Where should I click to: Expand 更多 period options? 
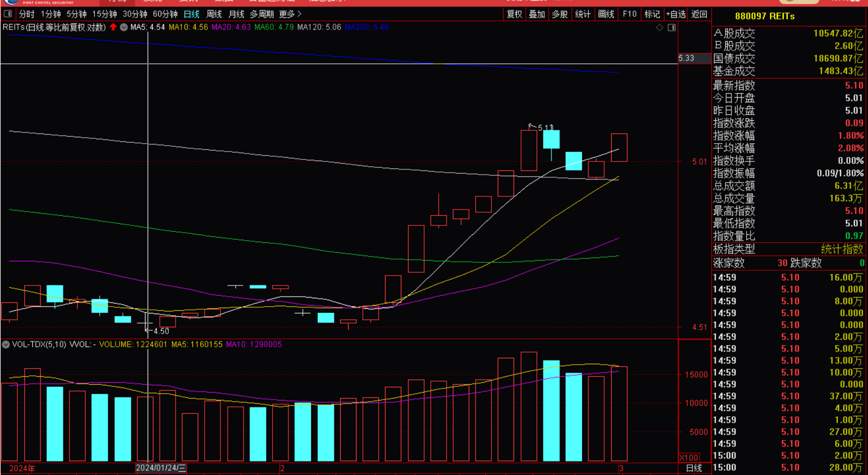[x=291, y=14]
